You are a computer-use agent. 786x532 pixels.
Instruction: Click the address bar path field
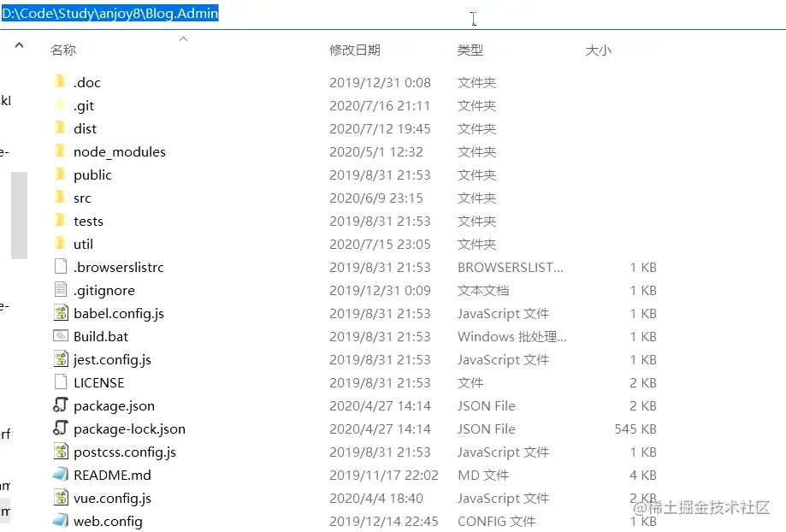pyautogui.click(x=393, y=14)
